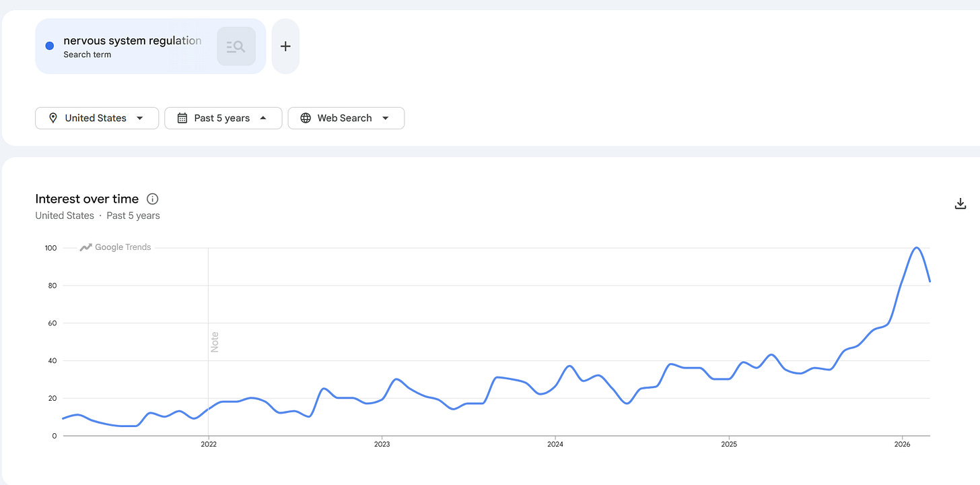Click the add comparison plus button
This screenshot has width=980, height=485.
[285, 46]
